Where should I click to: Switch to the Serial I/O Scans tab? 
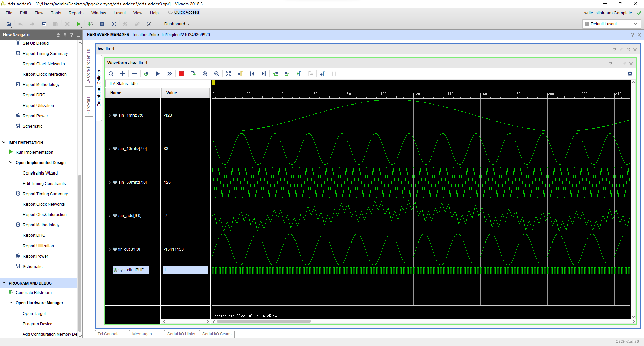pyautogui.click(x=217, y=334)
